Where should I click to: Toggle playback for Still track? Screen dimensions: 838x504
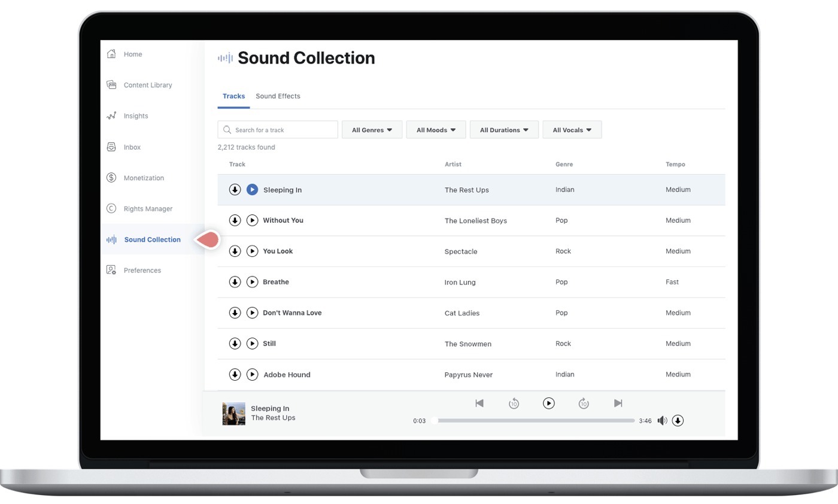coord(252,344)
